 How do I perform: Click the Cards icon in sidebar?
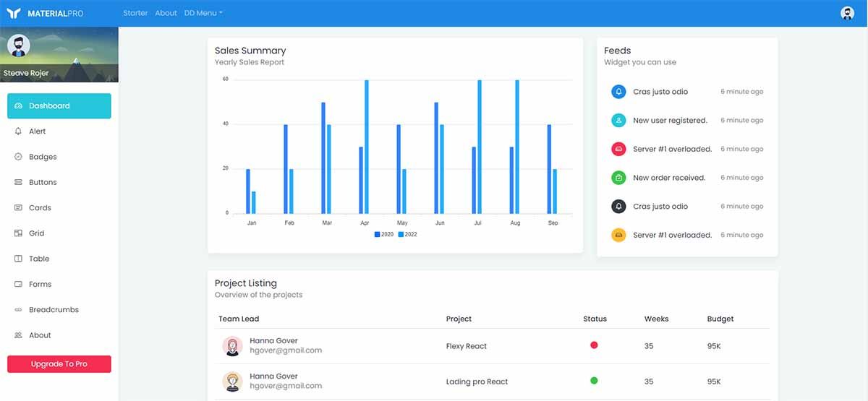coord(18,208)
